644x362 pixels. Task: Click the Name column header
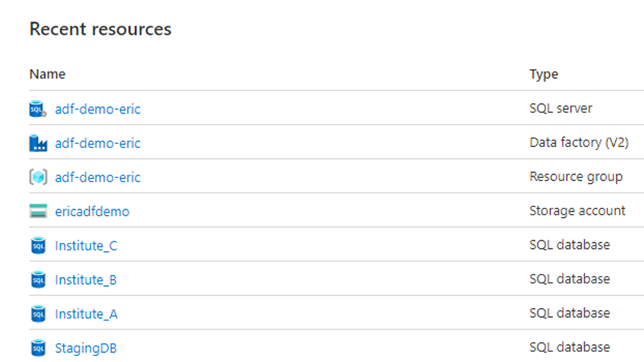[x=47, y=74]
